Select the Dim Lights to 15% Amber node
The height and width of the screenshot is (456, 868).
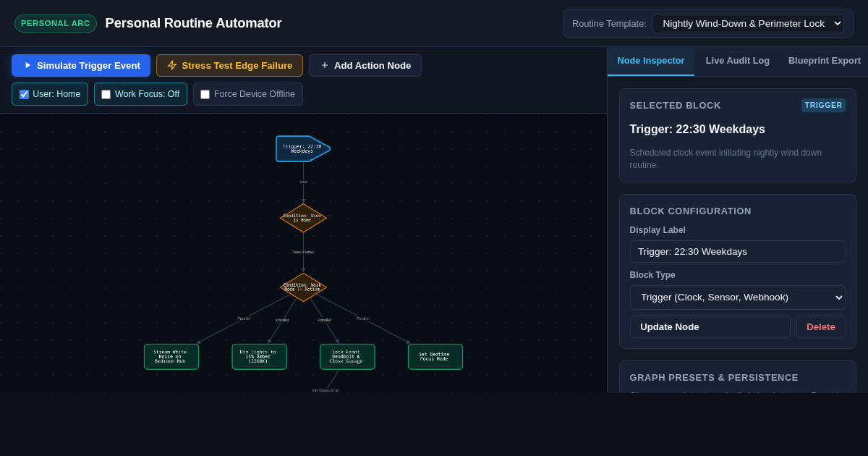point(259,357)
